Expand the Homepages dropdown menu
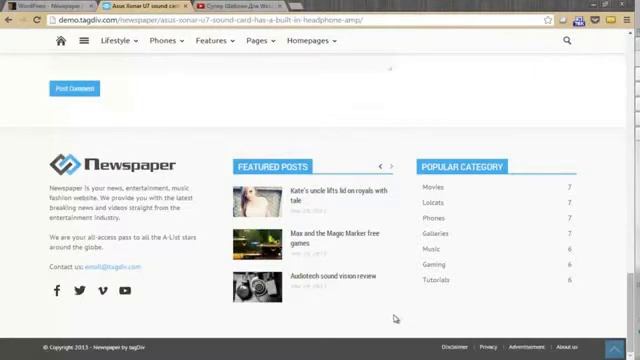 tap(312, 41)
